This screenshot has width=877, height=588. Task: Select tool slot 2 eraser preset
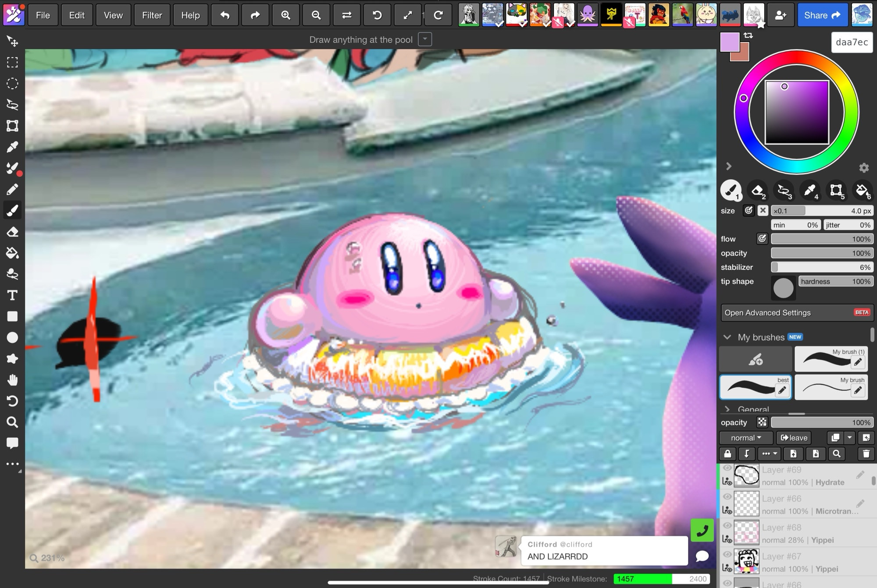757,190
